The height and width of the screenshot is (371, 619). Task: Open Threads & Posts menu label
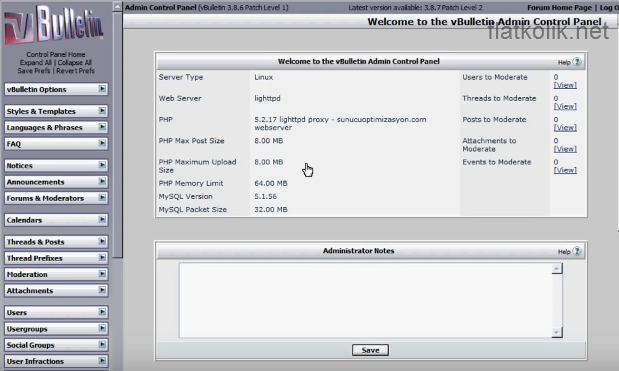[35, 242]
